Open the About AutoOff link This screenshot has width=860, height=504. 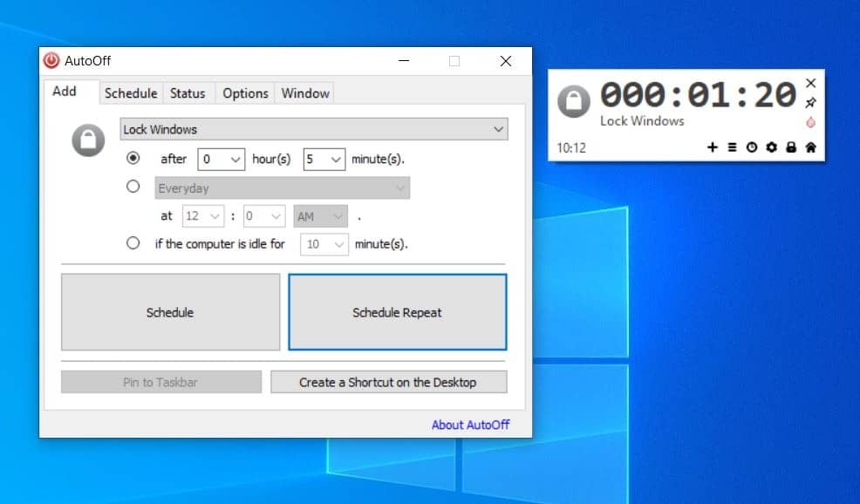point(470,424)
